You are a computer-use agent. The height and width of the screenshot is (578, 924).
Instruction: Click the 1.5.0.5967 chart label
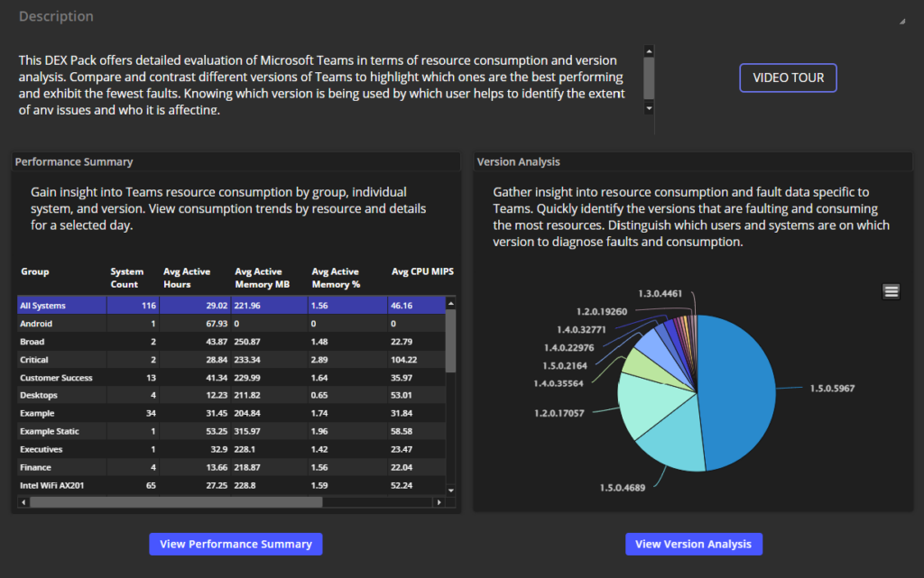(832, 389)
